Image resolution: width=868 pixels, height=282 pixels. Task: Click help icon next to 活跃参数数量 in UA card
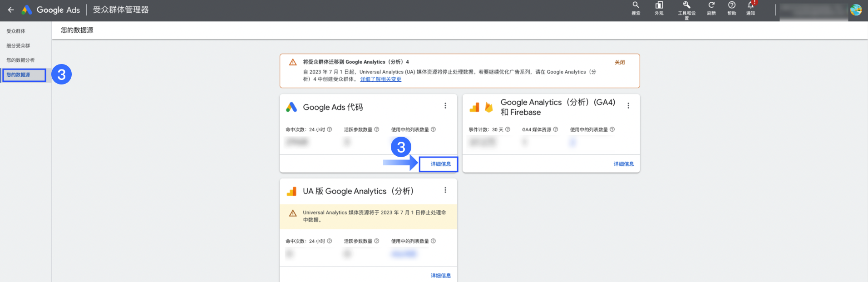(x=377, y=241)
